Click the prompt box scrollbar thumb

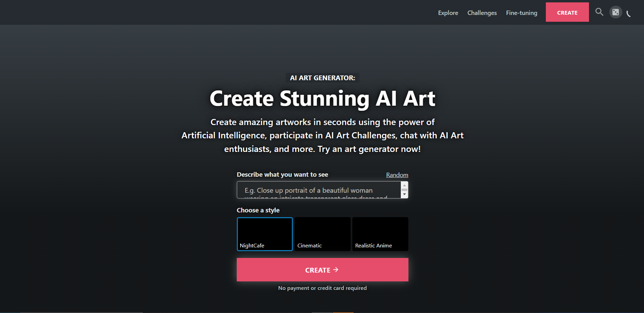click(404, 190)
